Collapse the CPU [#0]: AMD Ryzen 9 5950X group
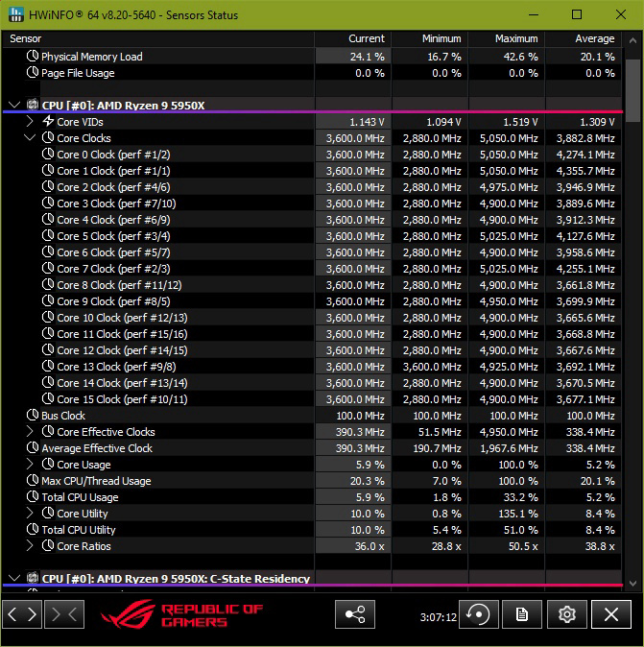 [x=14, y=105]
